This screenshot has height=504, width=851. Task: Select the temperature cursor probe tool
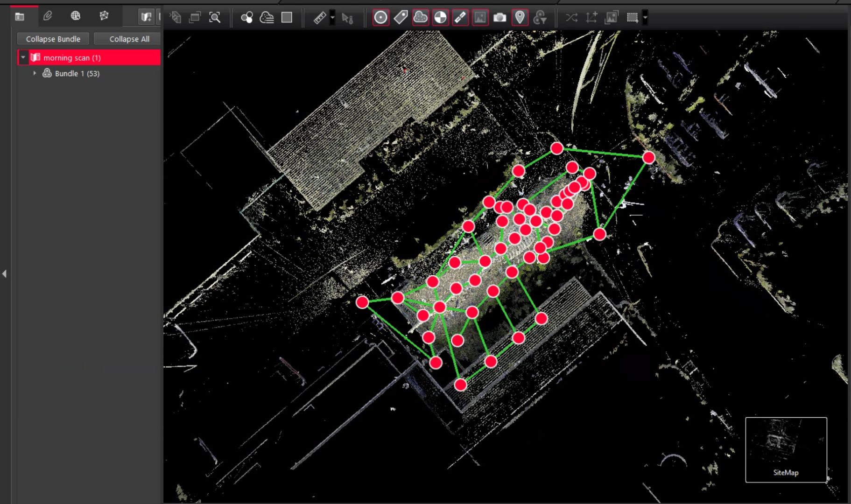(x=349, y=18)
